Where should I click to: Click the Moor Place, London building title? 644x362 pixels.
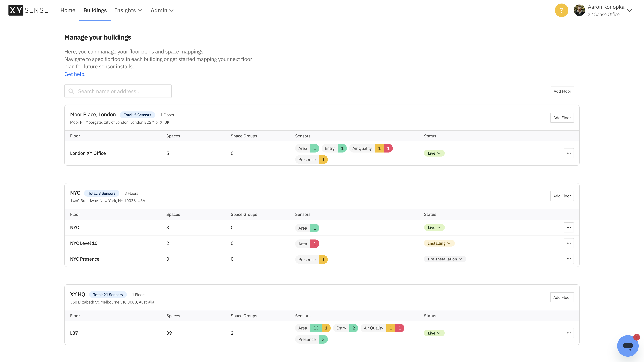[93, 114]
